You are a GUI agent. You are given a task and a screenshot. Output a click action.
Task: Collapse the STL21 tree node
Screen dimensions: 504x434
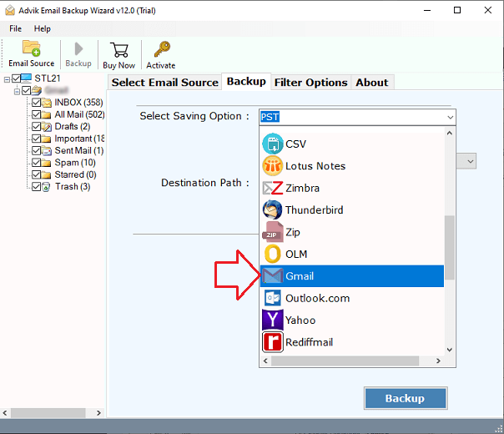point(7,79)
